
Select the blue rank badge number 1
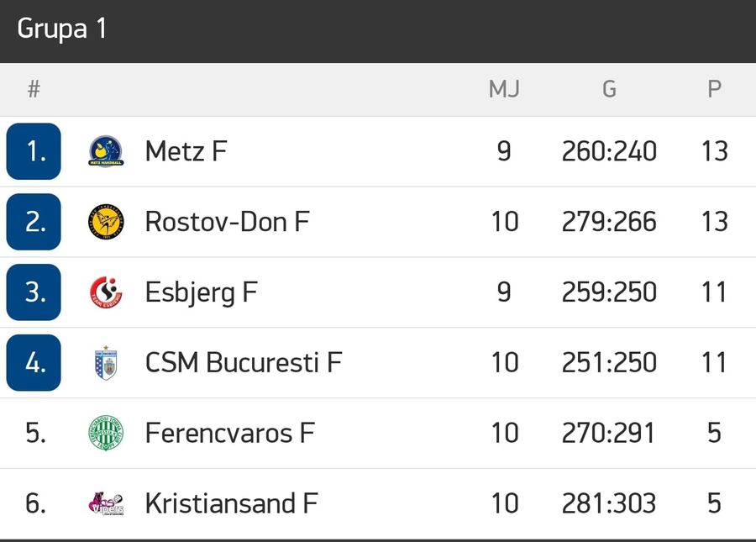(x=34, y=151)
